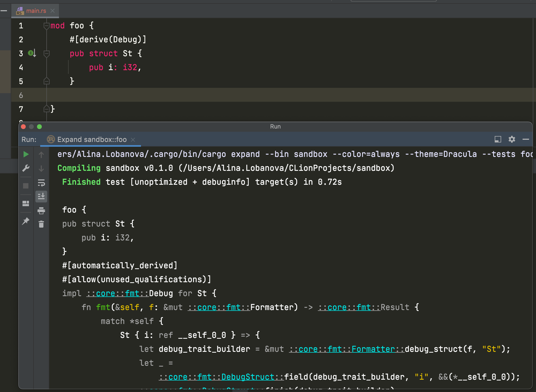
Task: Stop the running process
Action: click(x=26, y=186)
